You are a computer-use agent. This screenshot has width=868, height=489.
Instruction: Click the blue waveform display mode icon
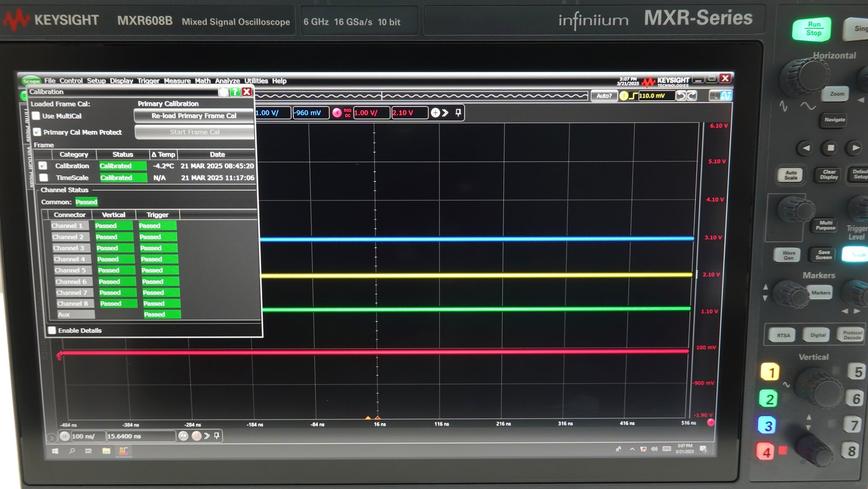pos(726,96)
